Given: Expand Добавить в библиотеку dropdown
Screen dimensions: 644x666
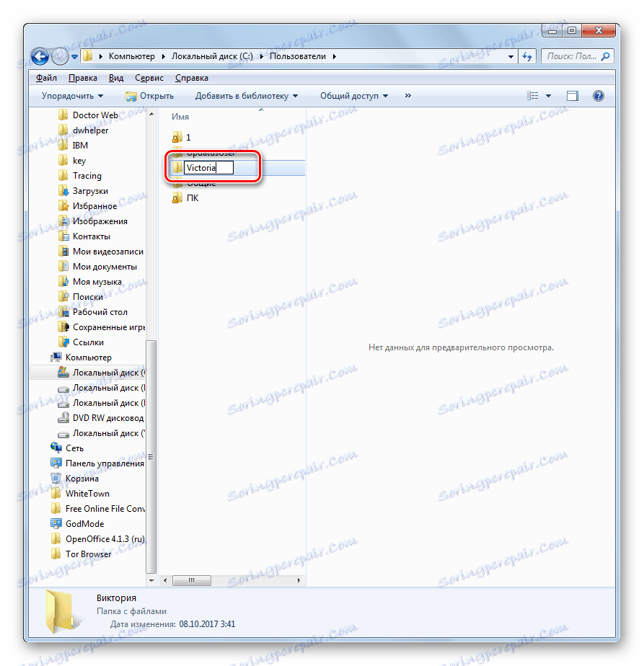Looking at the screenshot, I should pos(247,96).
